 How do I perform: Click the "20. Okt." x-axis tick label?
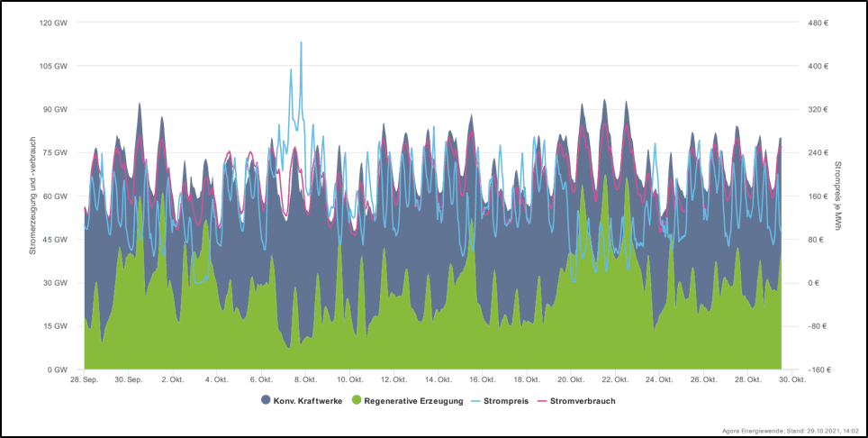[571, 379]
